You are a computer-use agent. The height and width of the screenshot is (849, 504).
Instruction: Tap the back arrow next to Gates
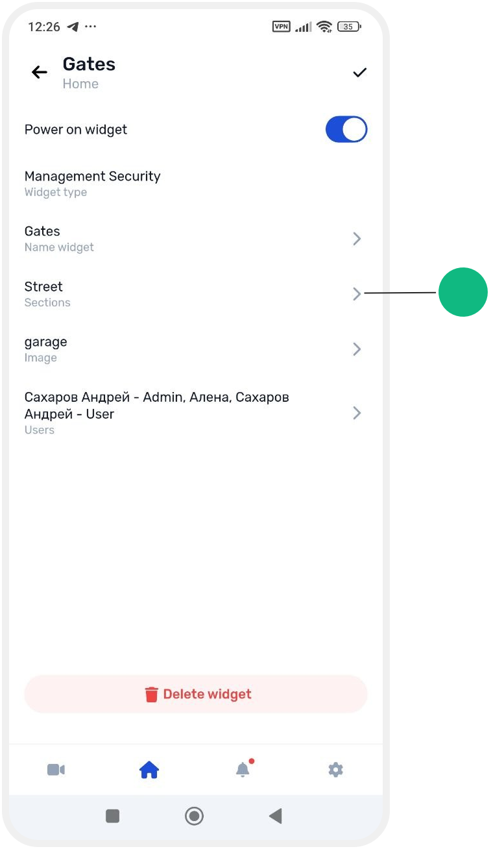pos(40,72)
